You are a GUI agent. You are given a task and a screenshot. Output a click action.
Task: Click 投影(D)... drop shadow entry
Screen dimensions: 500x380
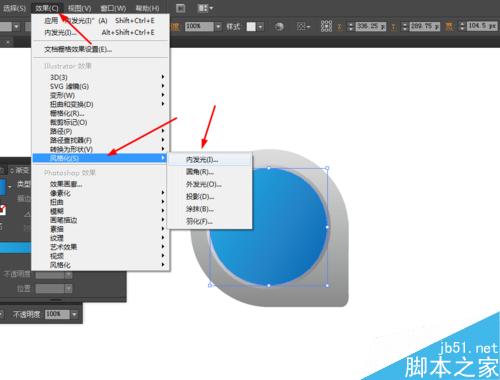point(209,197)
